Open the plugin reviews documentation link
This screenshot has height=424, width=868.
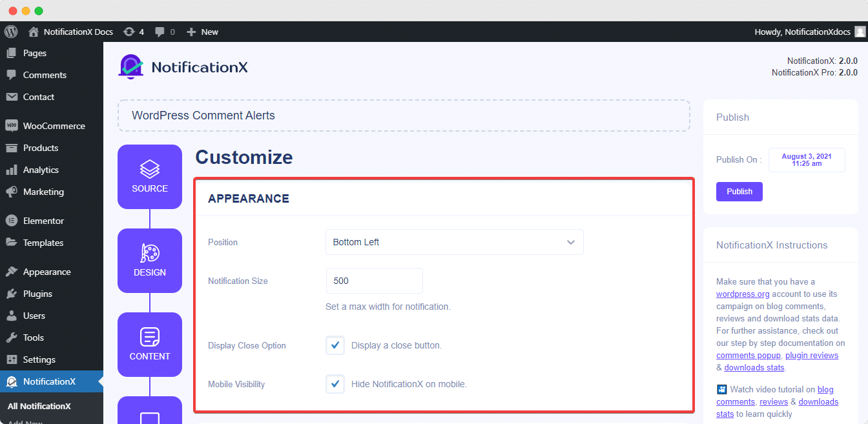(812, 355)
